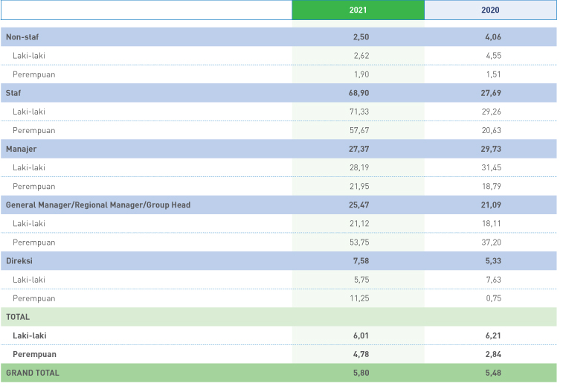This screenshot has width=563, height=392.
Task: Select total Laki-laki 2020 value 6,21
Action: 493,335
